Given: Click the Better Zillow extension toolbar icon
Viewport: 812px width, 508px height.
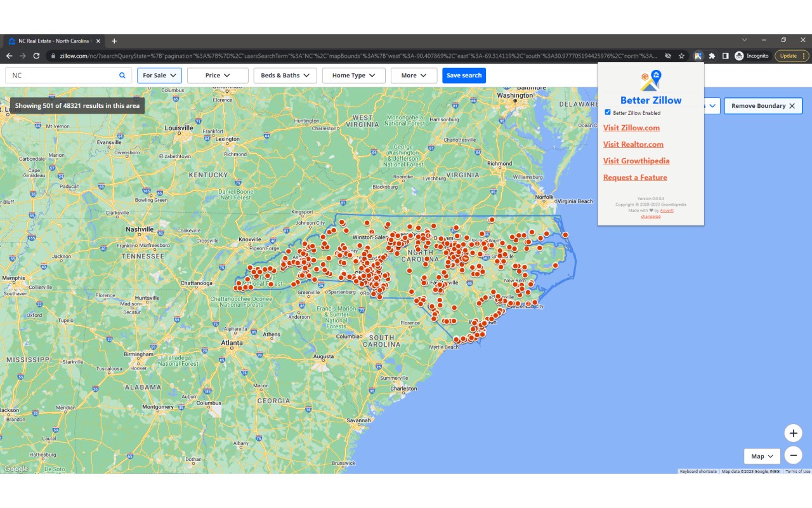Looking at the screenshot, I should [698, 56].
